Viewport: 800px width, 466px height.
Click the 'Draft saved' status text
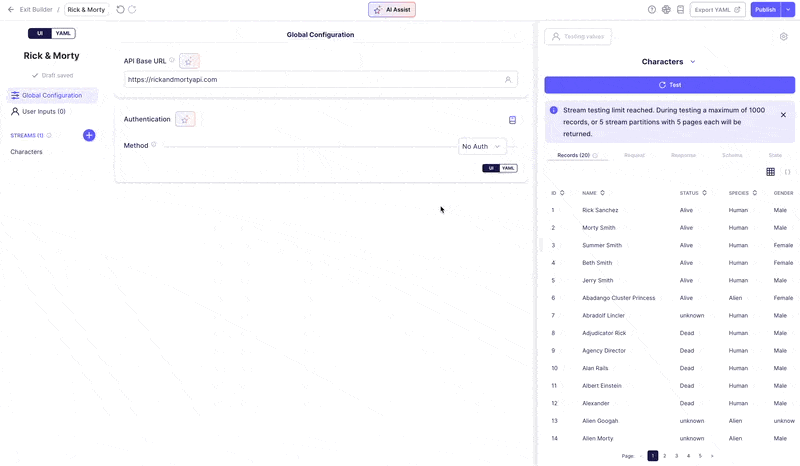pyautogui.click(x=57, y=76)
